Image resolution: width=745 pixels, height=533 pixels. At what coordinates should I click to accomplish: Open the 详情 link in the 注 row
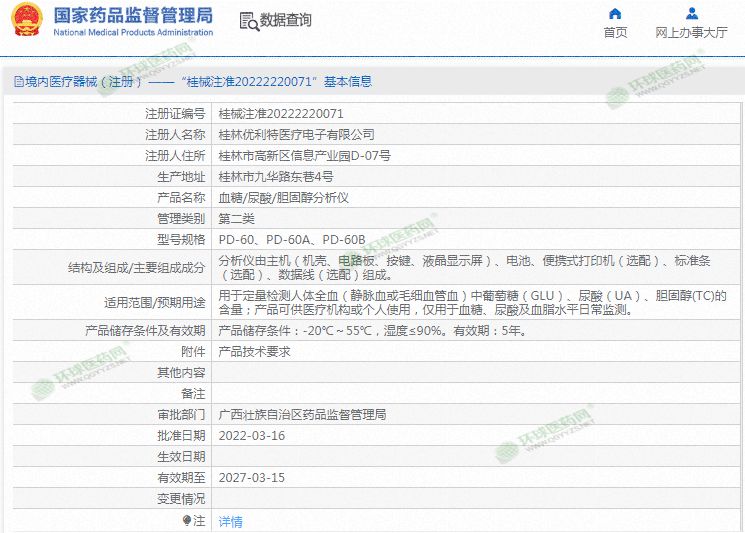click(230, 521)
